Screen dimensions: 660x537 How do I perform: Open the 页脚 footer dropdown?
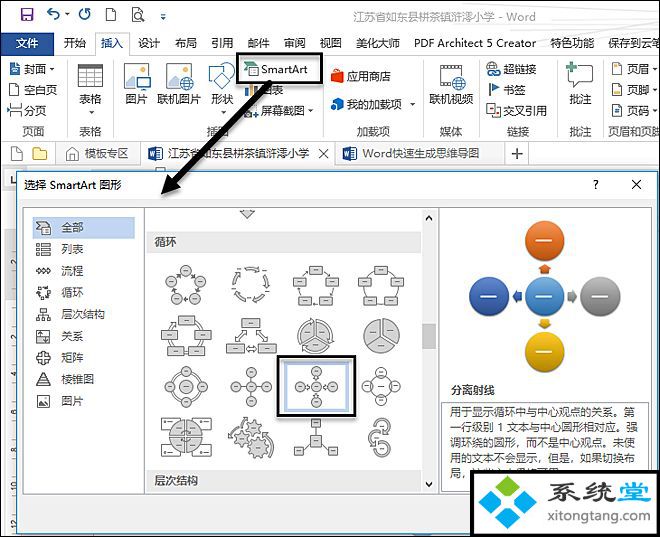pos(634,90)
